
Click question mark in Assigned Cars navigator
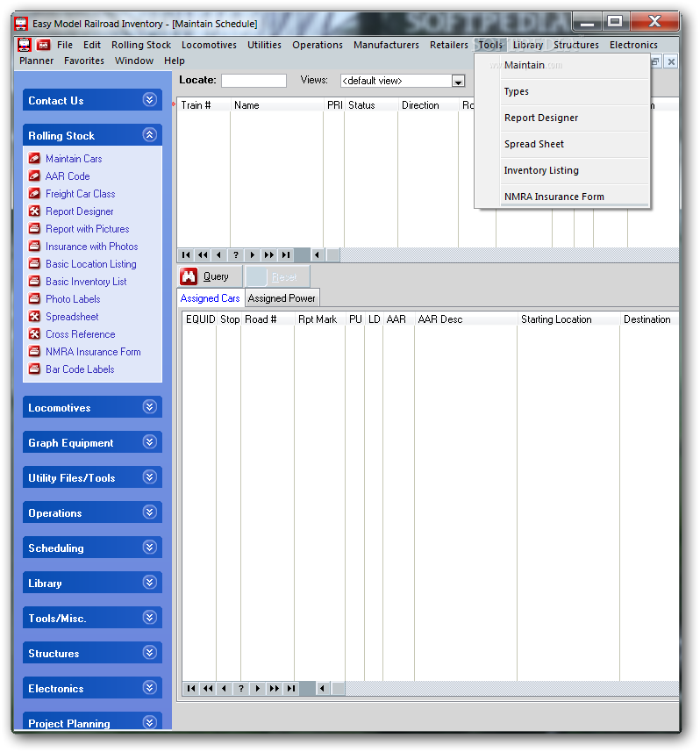click(241, 689)
